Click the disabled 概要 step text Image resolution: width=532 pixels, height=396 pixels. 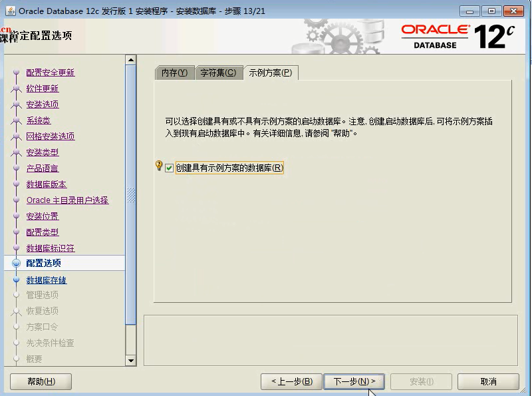[35, 359]
